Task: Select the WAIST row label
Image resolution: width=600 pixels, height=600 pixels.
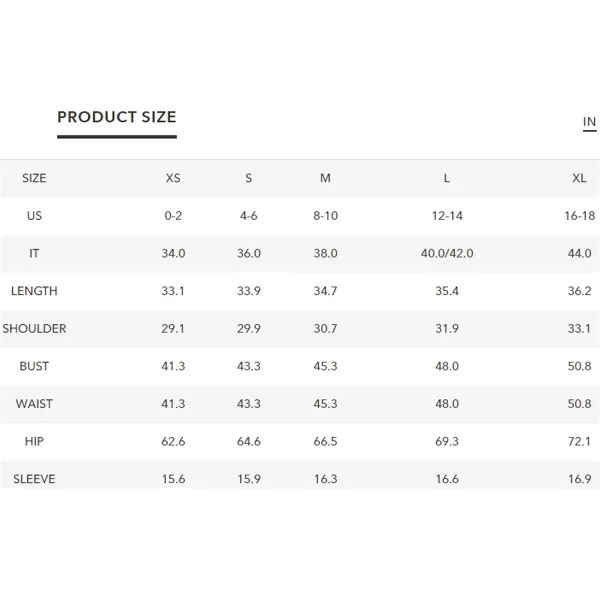Action: point(34,404)
